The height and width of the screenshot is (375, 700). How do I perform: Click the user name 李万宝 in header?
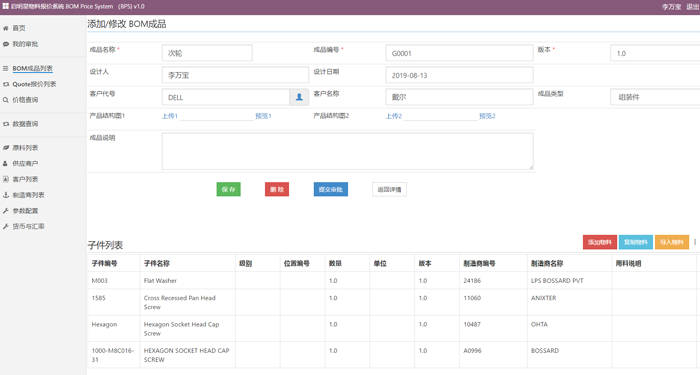671,7
